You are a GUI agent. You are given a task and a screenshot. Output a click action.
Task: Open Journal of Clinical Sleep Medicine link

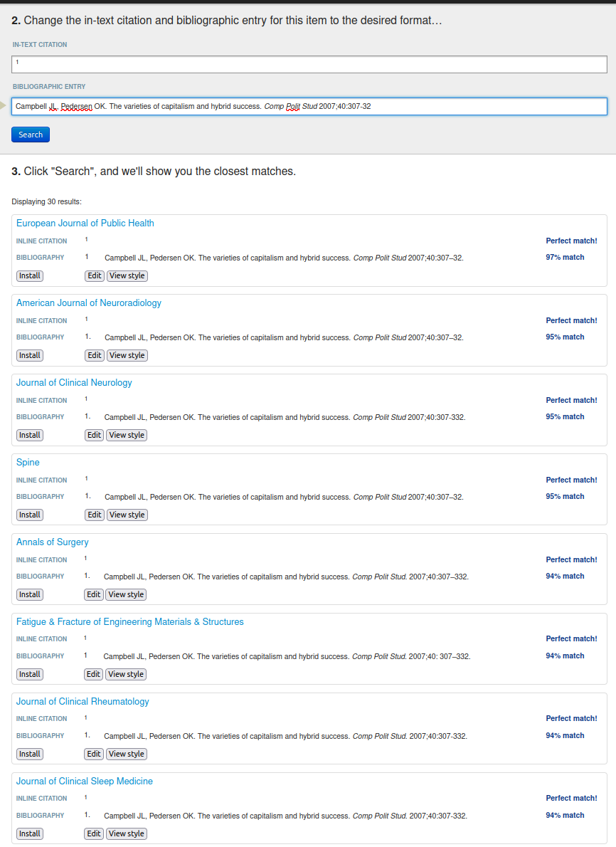click(84, 781)
